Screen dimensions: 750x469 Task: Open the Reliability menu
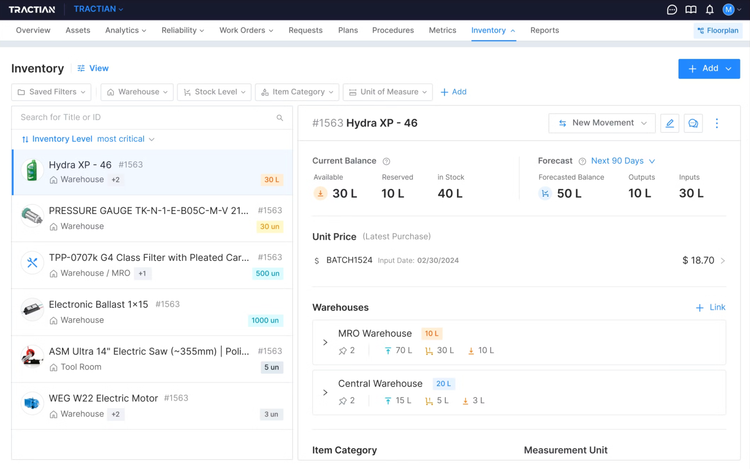(x=183, y=30)
